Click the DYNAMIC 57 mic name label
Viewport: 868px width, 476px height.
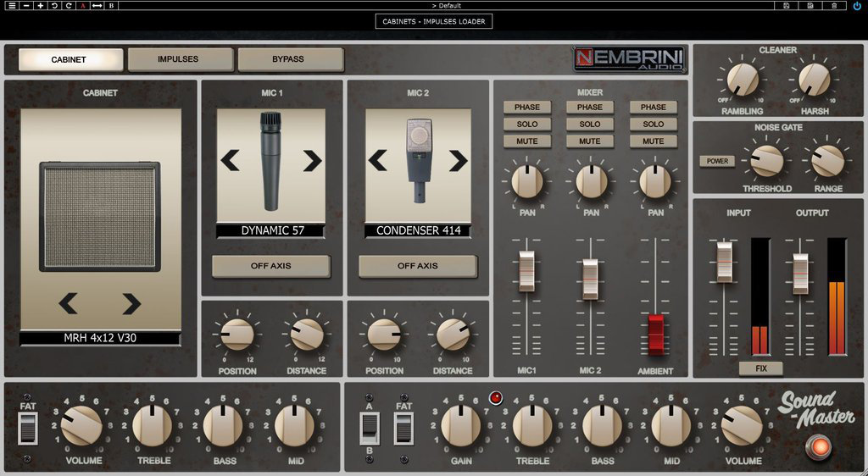point(272,230)
